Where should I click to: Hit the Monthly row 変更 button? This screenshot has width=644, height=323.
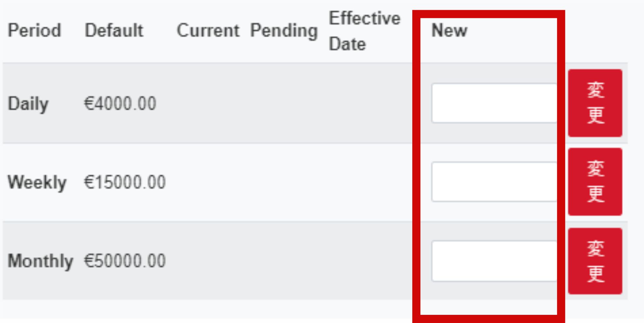tap(595, 261)
